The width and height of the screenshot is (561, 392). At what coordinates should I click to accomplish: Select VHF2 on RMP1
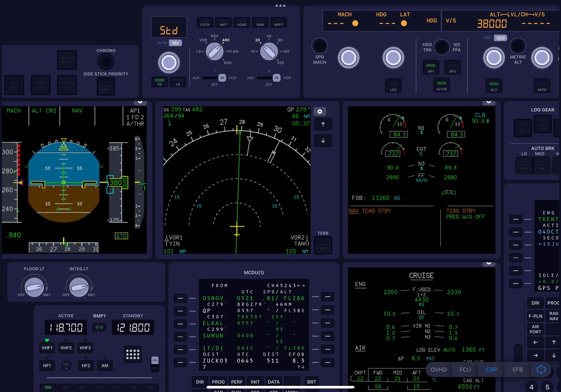click(x=66, y=348)
